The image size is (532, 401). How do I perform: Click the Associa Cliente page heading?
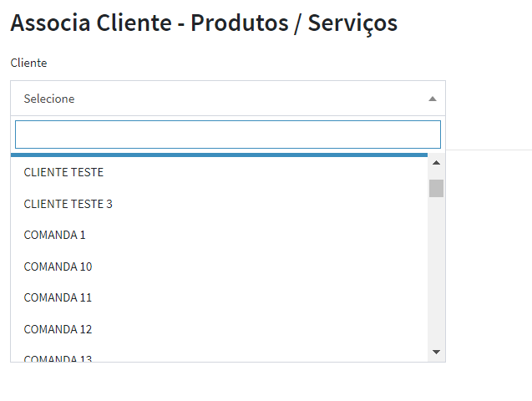(203, 23)
